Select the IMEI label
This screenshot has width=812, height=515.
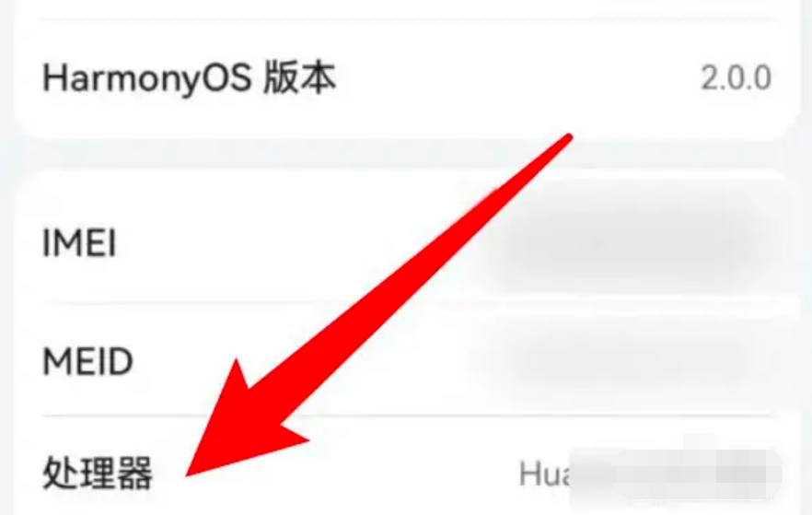point(79,242)
